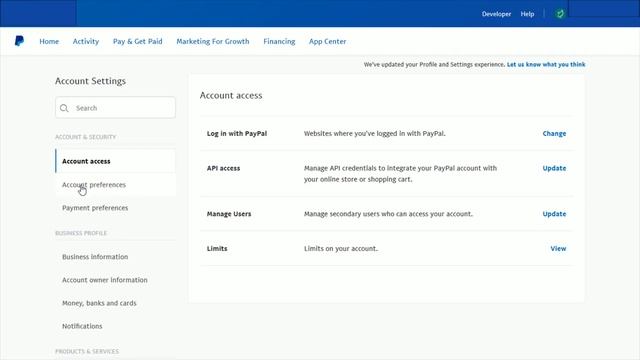Open the Financing menu
Image resolution: width=640 pixels, height=360 pixels.
click(279, 41)
